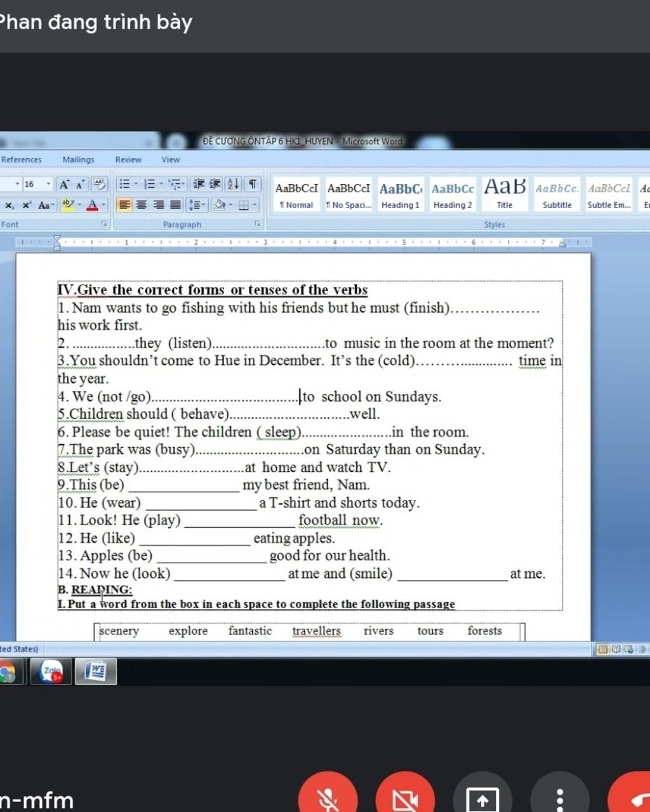Expand the Multilevel List dropdown arrow
The image size is (650, 812).
click(x=185, y=185)
